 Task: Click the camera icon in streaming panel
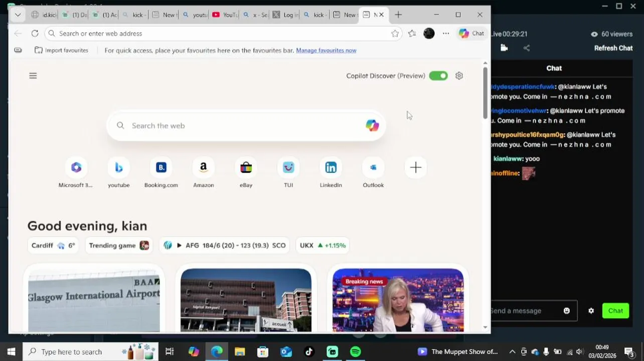pyautogui.click(x=504, y=48)
